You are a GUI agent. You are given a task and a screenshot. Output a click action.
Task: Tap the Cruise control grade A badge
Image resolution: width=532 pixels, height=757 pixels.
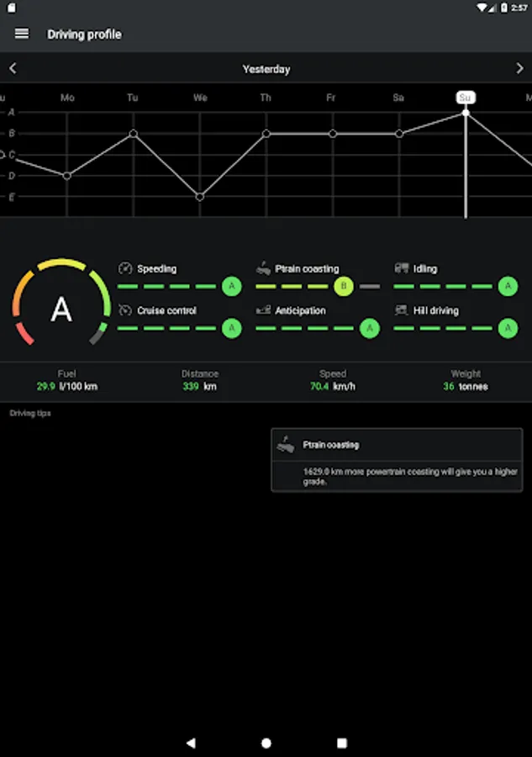231,328
